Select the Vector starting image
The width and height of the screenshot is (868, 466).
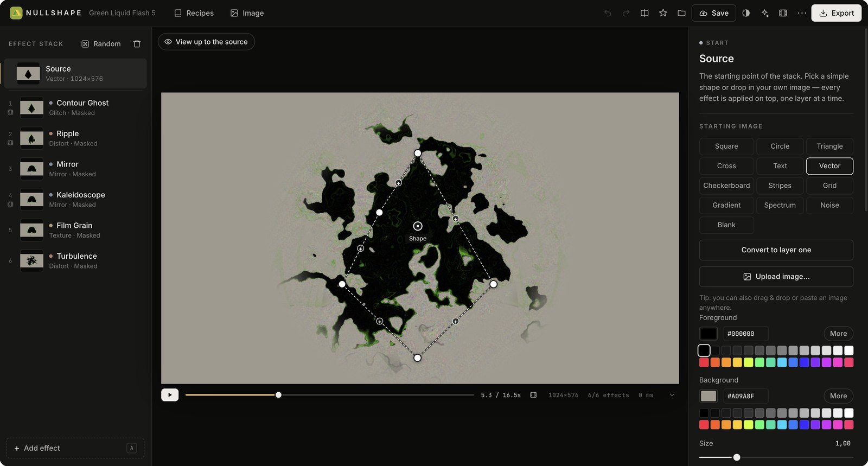[x=829, y=166]
